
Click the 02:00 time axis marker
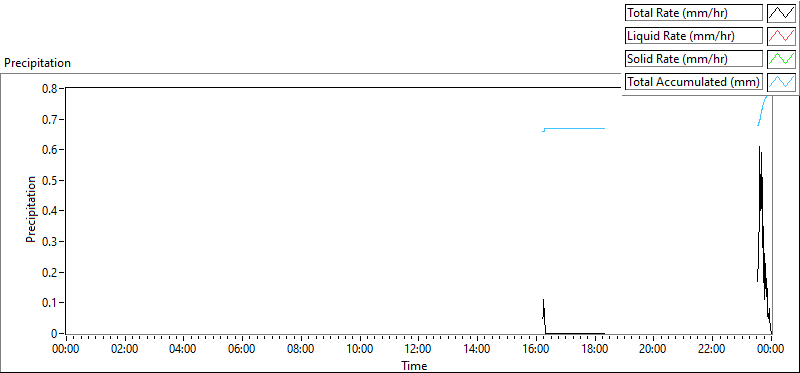click(124, 350)
